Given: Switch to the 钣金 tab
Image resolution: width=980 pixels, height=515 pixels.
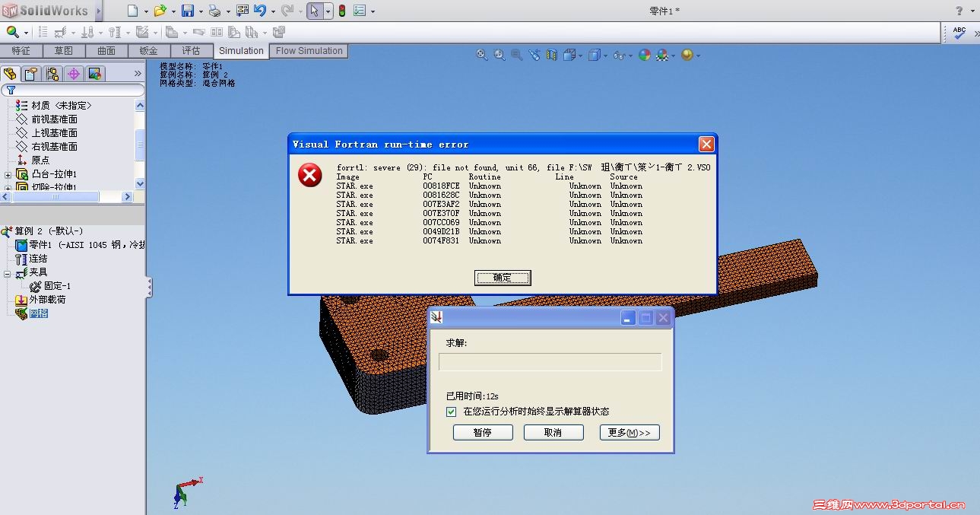Looking at the screenshot, I should click(x=149, y=51).
